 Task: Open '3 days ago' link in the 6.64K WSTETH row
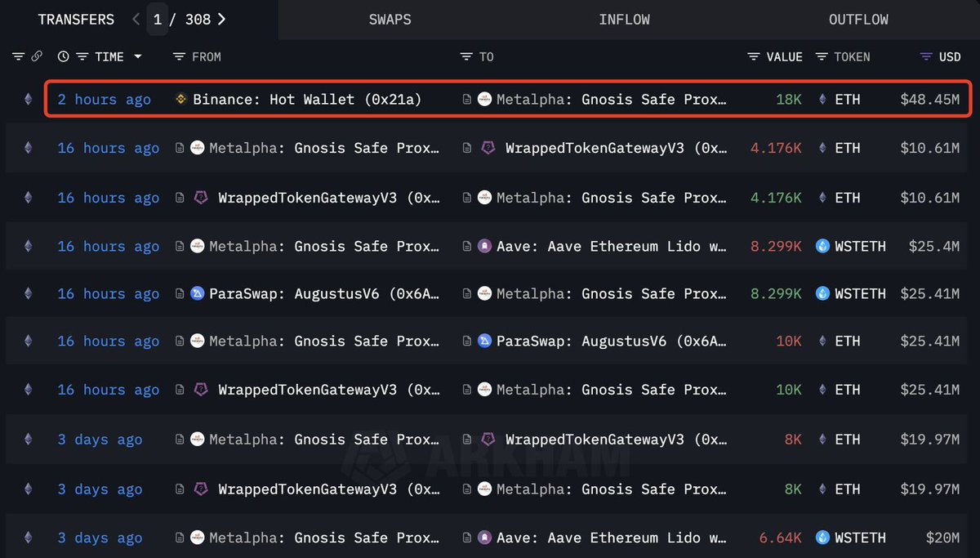[x=100, y=538]
